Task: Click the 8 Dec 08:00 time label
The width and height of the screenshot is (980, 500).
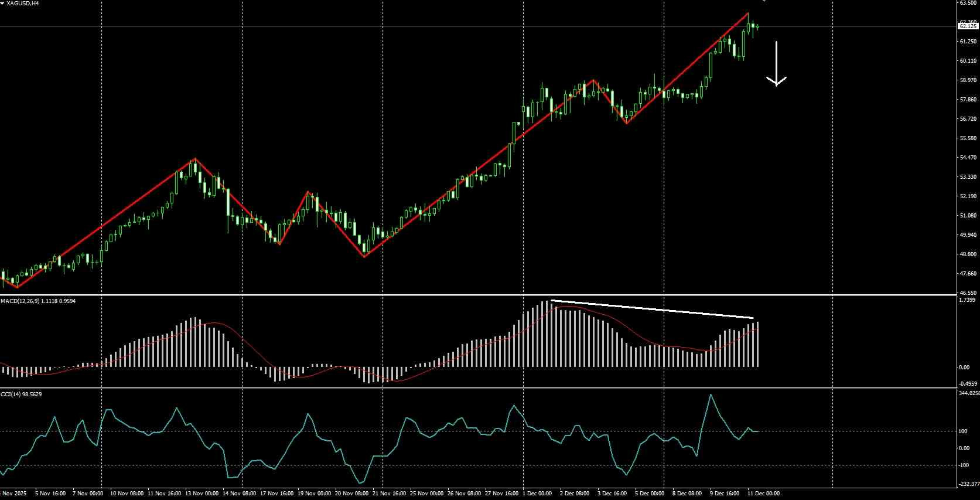Action: tap(687, 494)
